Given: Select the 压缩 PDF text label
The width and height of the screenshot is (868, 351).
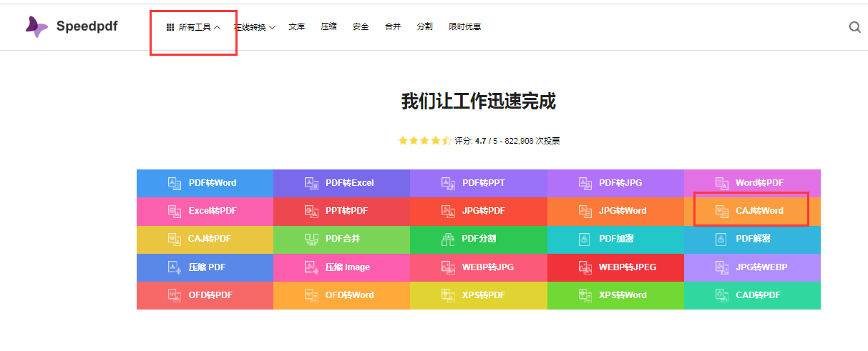Looking at the screenshot, I should [x=207, y=267].
